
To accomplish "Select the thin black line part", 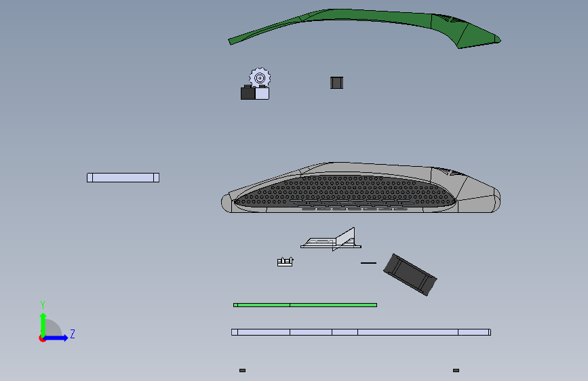I will click(368, 263).
